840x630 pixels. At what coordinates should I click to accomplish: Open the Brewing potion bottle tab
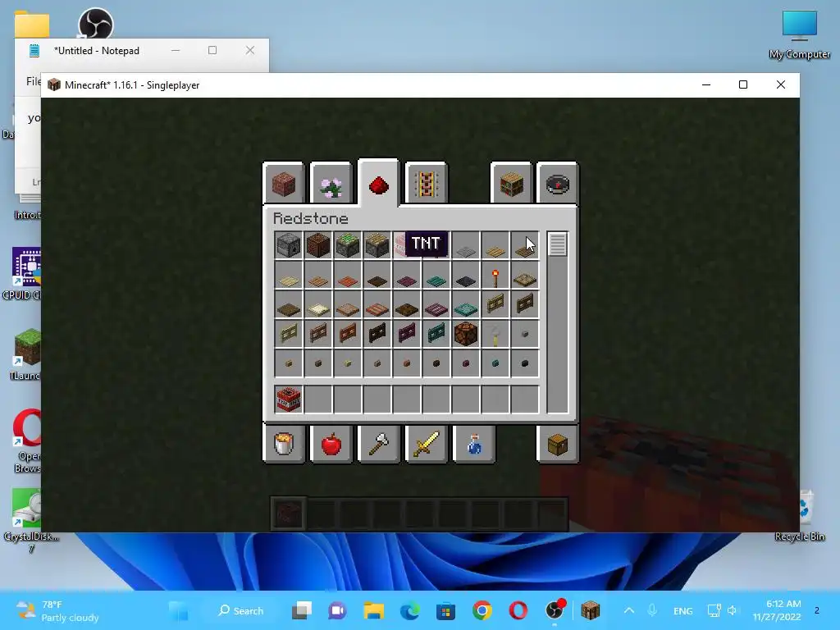(473, 444)
